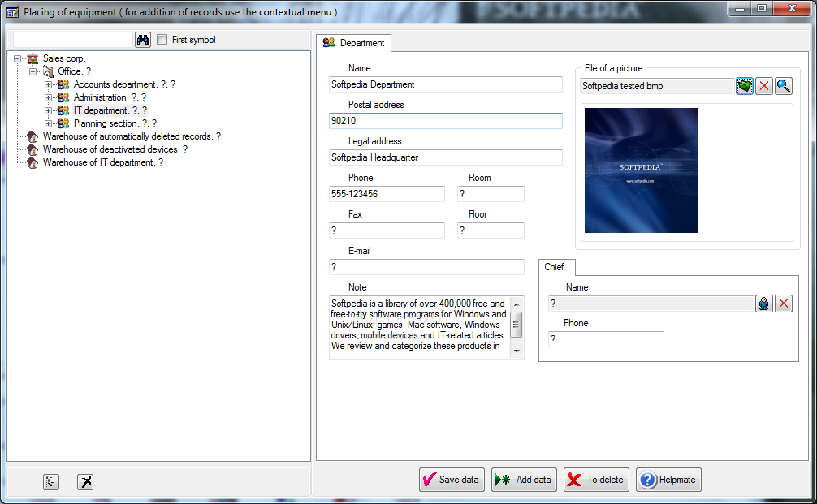
Task: Click Legal address field
Action: coord(446,157)
